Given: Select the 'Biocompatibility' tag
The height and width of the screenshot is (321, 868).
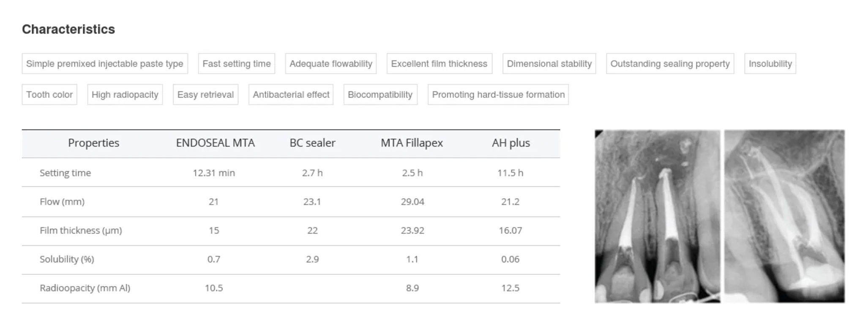Looking at the screenshot, I should (380, 95).
